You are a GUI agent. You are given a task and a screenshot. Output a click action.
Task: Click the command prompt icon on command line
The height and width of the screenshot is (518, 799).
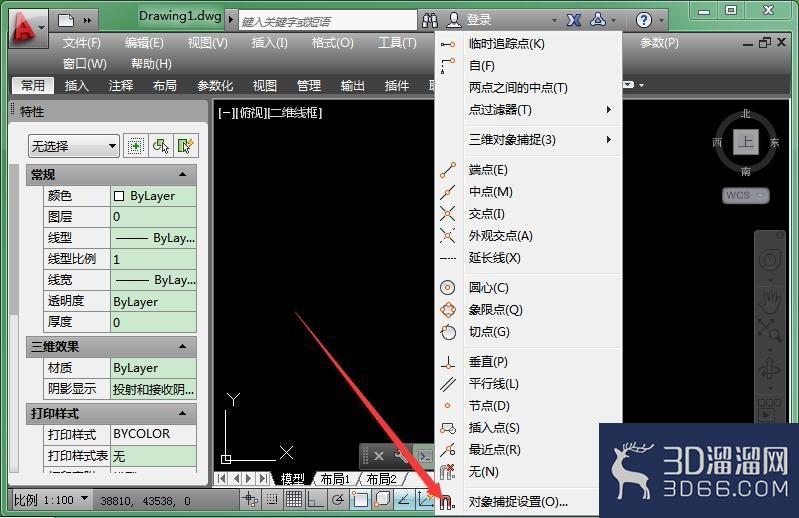pyautogui.click(x=425, y=456)
